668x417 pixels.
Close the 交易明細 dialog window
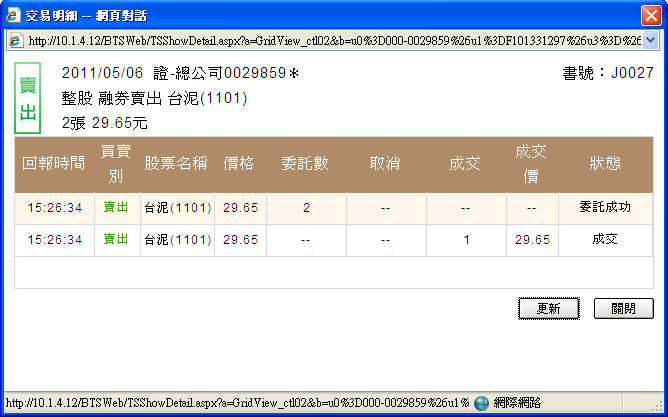tap(651, 16)
